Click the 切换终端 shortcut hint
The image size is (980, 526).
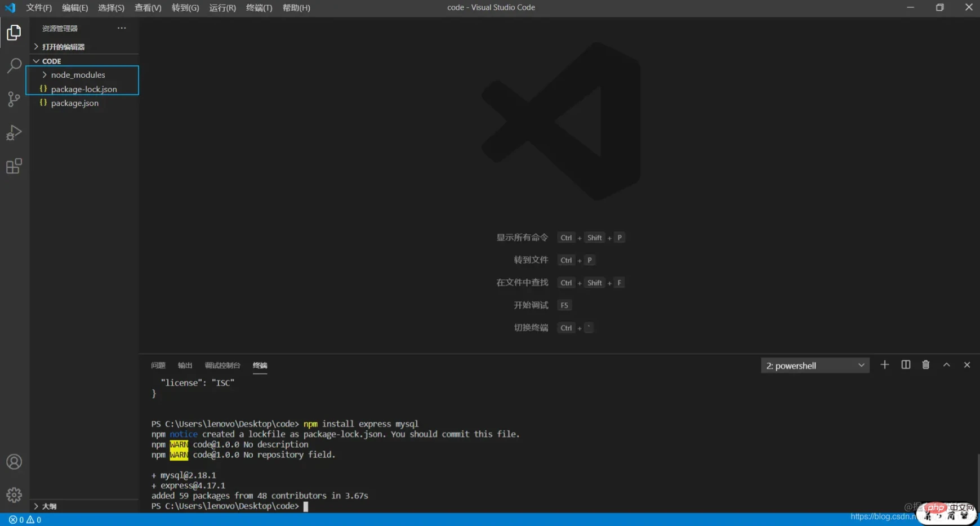(531, 328)
